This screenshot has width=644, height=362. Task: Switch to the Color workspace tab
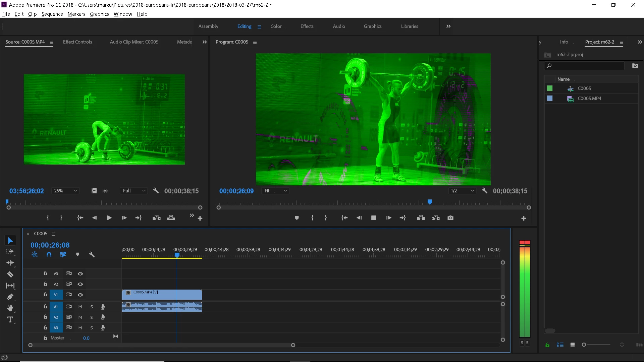point(276,26)
